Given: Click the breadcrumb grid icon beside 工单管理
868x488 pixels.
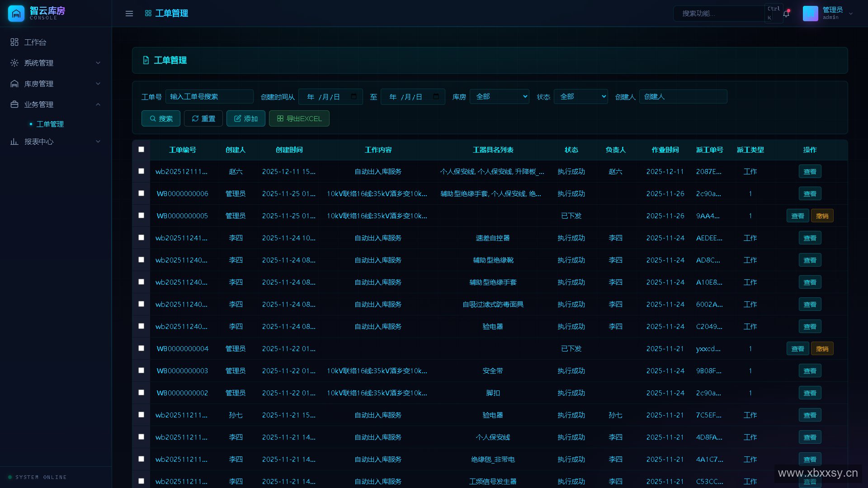Looking at the screenshot, I should pos(148,14).
